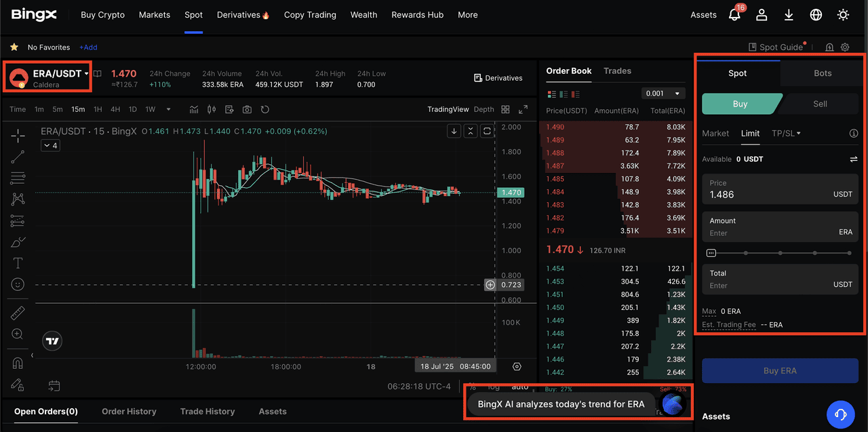Change chart candlestick style icon
This screenshot has height=432, width=868.
coord(212,109)
